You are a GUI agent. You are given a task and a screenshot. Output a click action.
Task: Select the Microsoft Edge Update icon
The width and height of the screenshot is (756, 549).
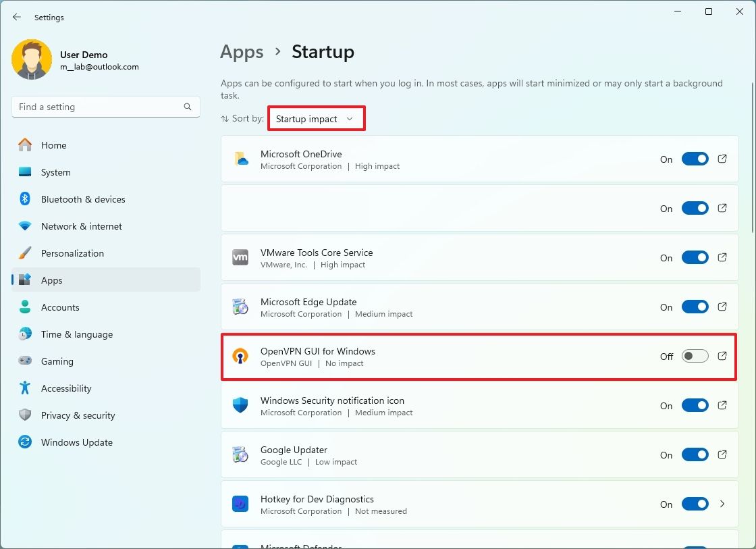240,307
